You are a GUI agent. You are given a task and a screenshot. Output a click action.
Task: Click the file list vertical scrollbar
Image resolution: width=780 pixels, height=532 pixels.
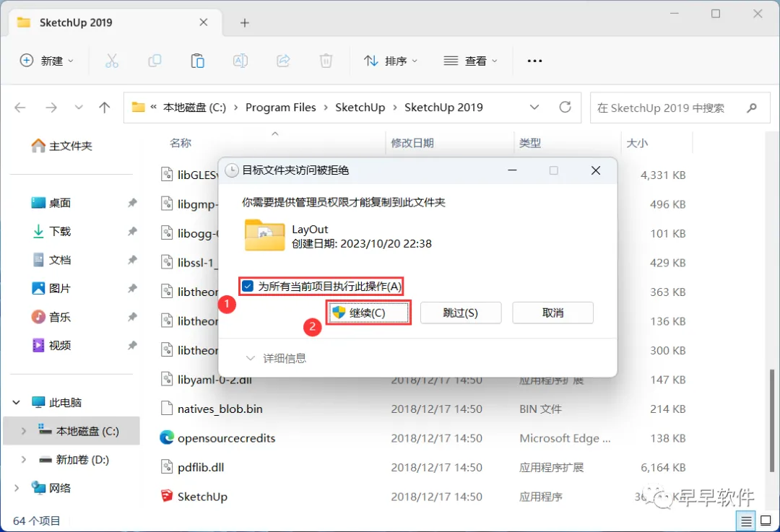pyautogui.click(x=771, y=420)
